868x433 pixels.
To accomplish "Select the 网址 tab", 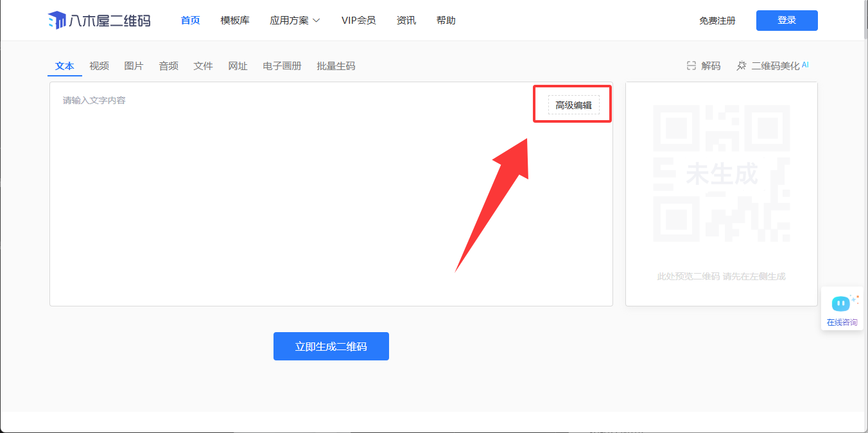I will (238, 66).
